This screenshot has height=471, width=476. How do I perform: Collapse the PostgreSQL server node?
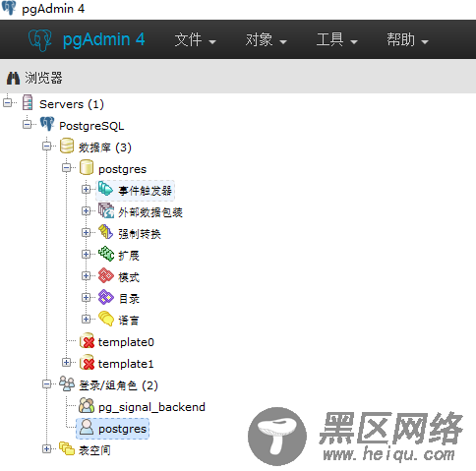28,124
